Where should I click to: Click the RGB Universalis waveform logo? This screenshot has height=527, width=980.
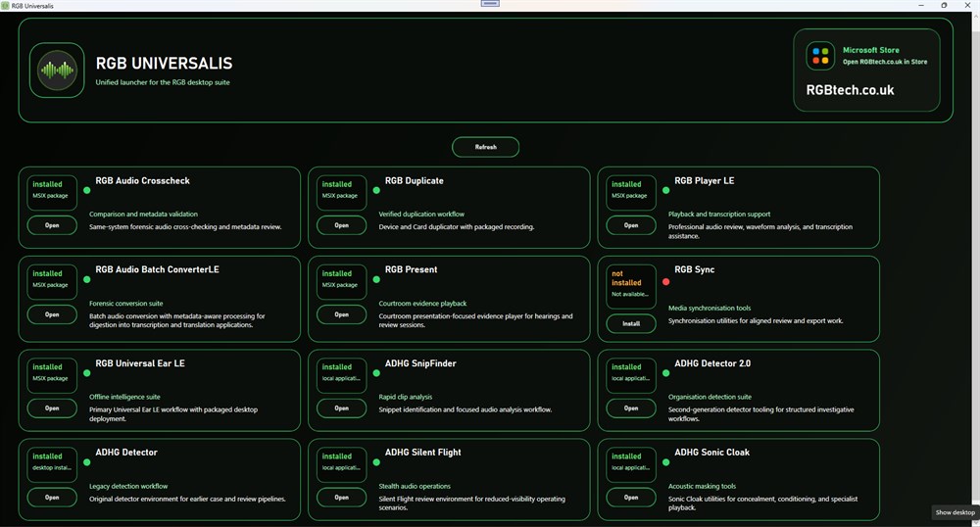tap(57, 70)
